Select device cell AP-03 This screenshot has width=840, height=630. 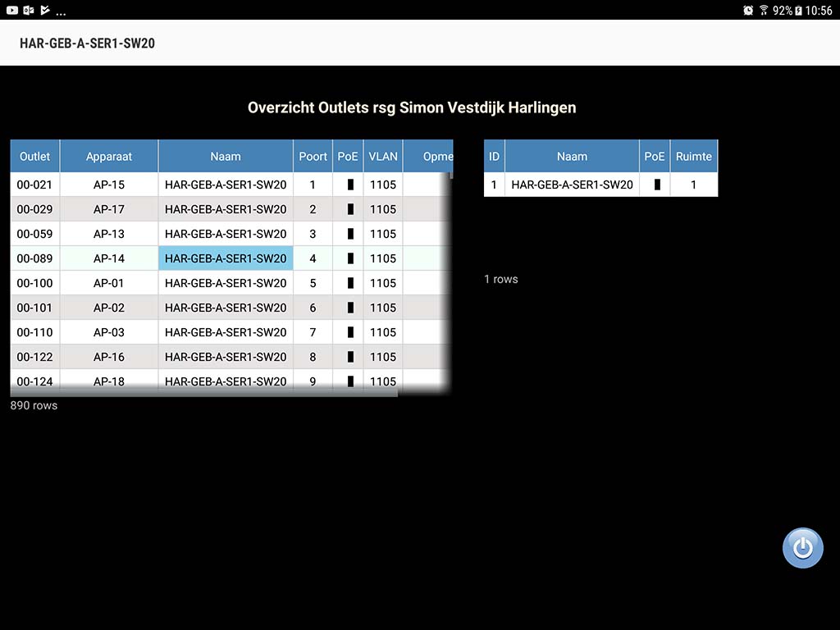click(x=109, y=333)
